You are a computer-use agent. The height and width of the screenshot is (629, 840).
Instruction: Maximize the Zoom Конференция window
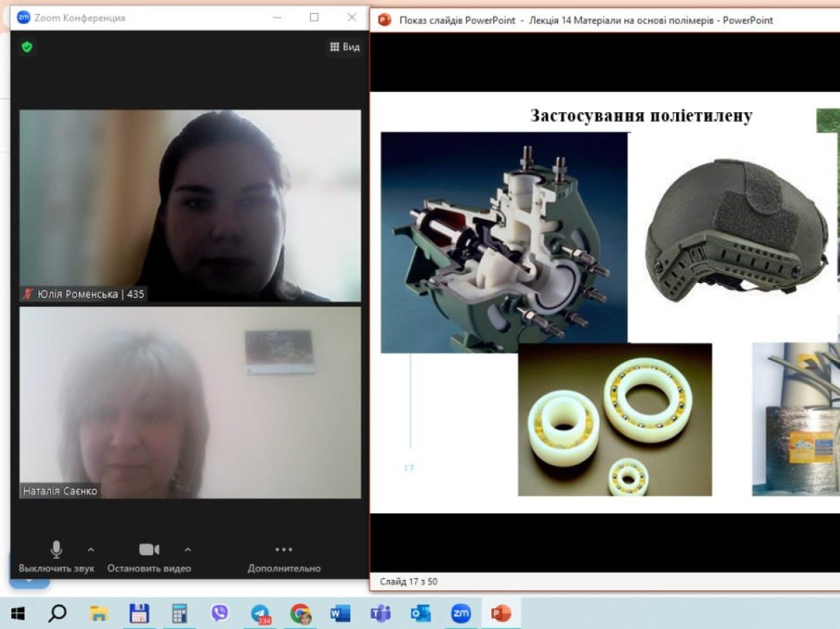coord(314,18)
